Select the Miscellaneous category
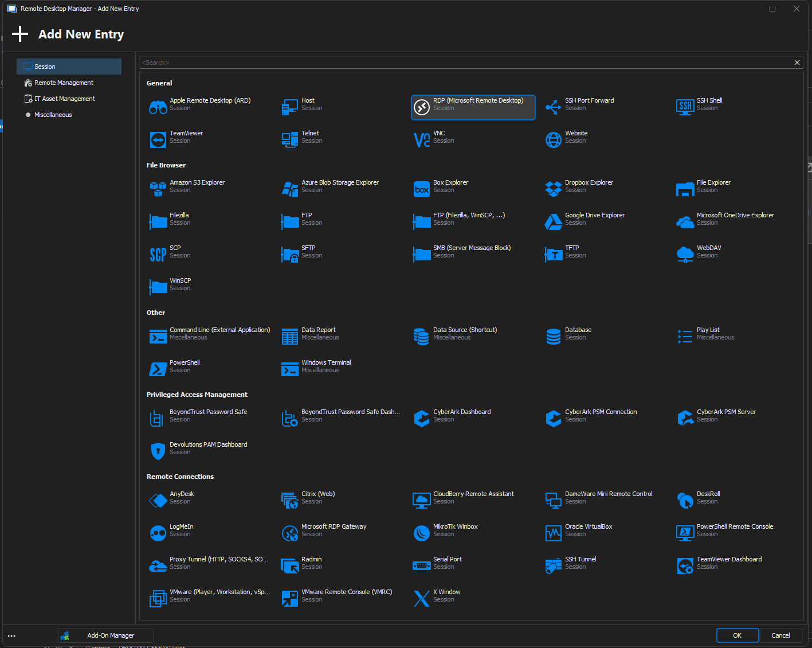 [53, 115]
